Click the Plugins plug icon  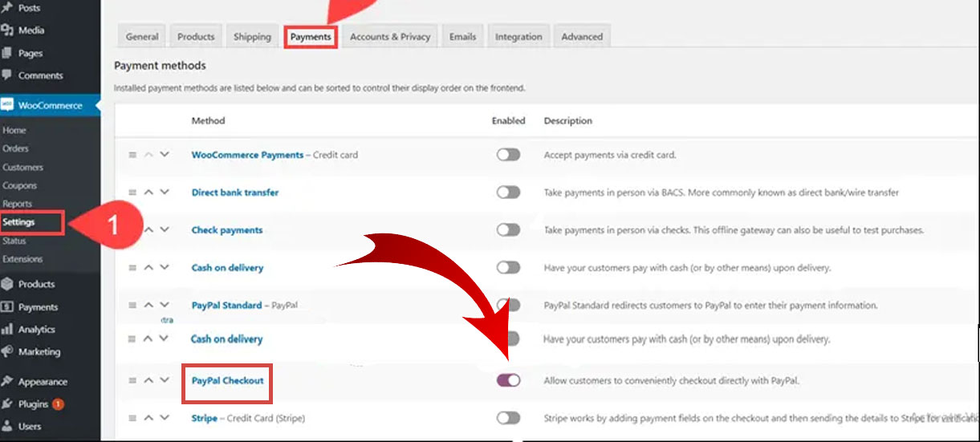coord(7,404)
